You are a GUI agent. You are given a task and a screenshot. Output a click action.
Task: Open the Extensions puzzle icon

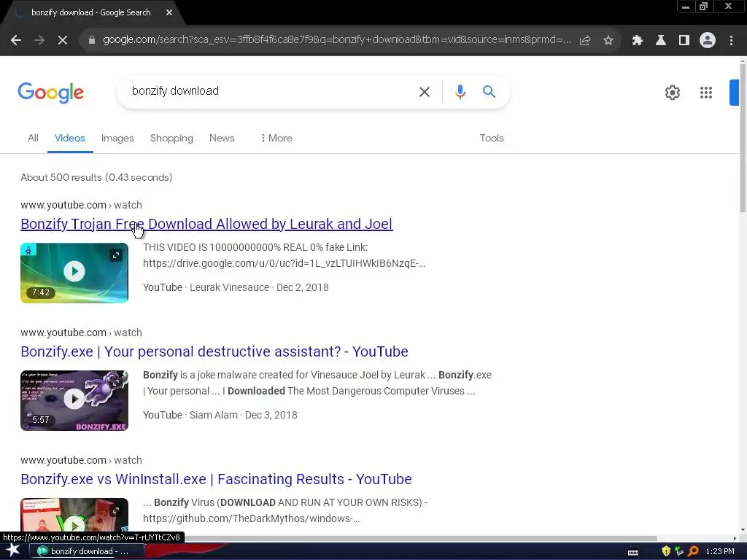coord(637,41)
